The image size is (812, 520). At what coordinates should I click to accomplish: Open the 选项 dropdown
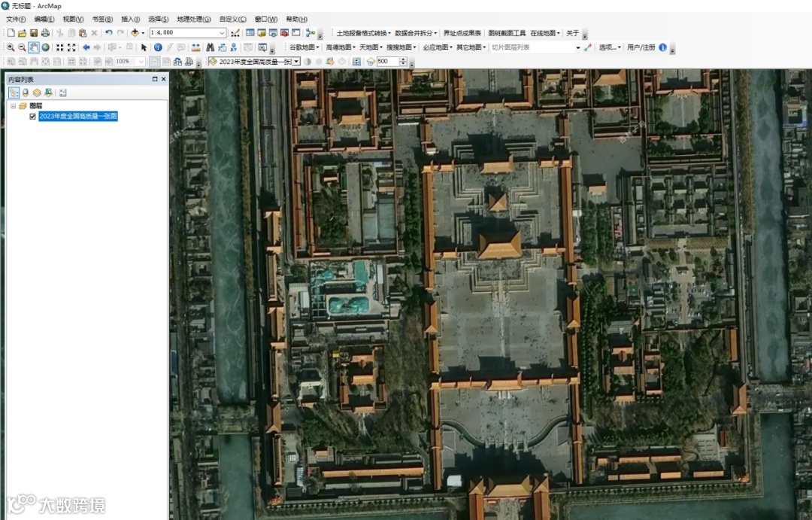pos(610,47)
